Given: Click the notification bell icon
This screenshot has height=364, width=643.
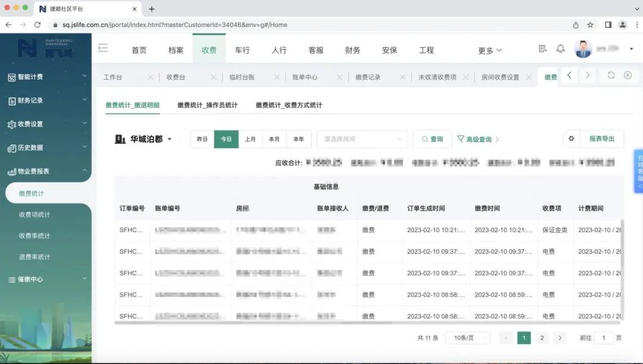Looking at the screenshot, I should [560, 50].
